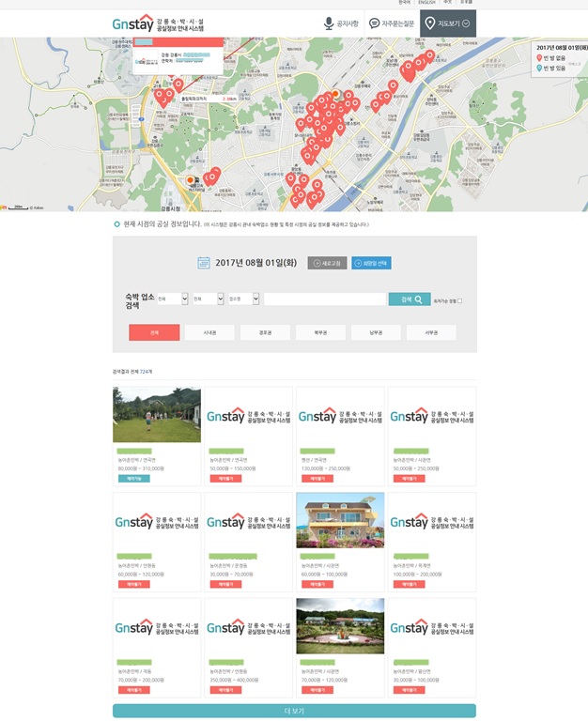Click the magnifier 검색 search button
This screenshot has height=721, width=588.
[410, 299]
